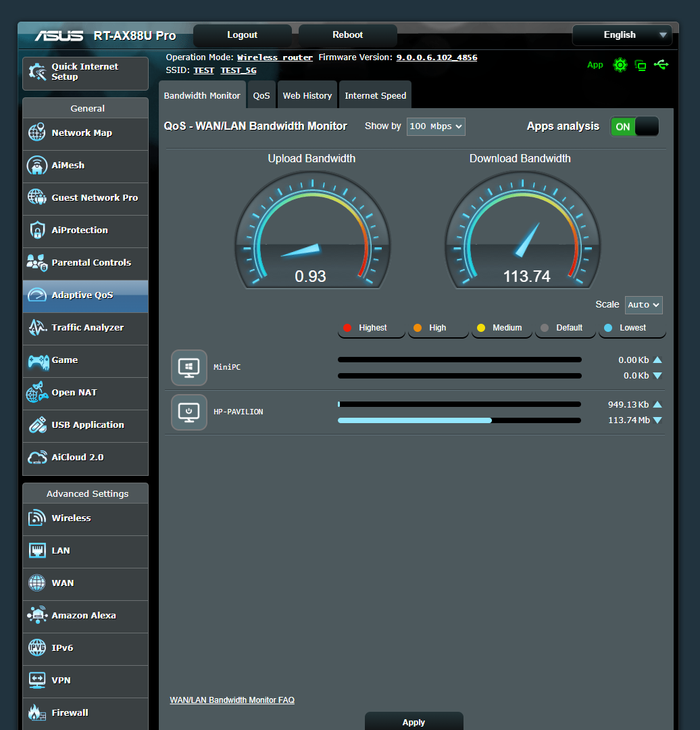Click the 113.74 Mb download value

[x=629, y=420]
